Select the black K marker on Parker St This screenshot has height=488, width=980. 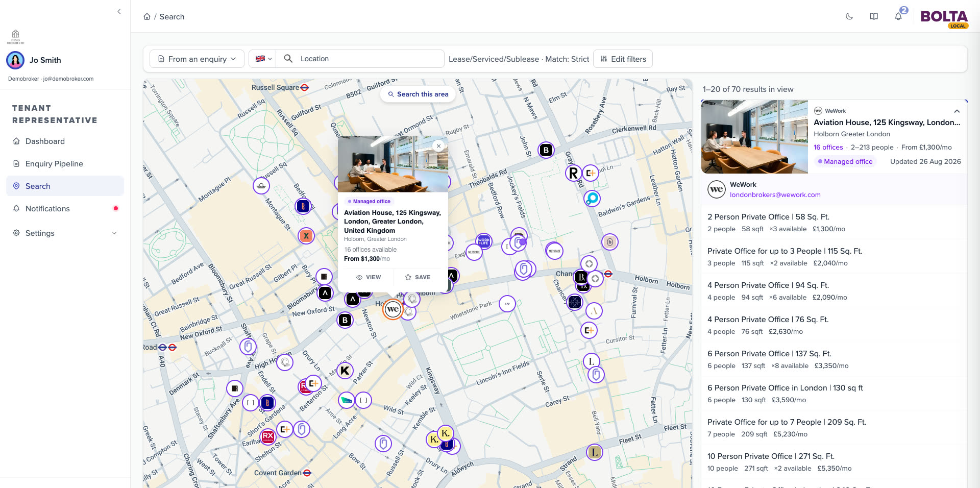[x=345, y=371]
